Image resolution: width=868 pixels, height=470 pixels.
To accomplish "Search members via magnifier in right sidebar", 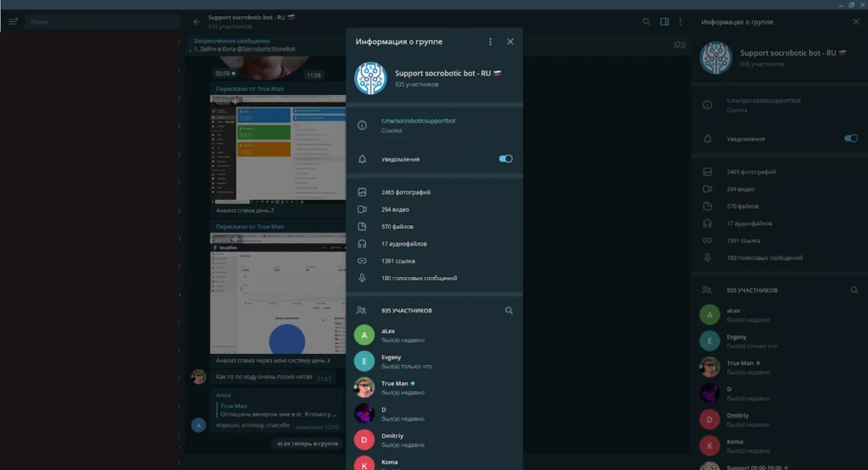I will tap(854, 290).
